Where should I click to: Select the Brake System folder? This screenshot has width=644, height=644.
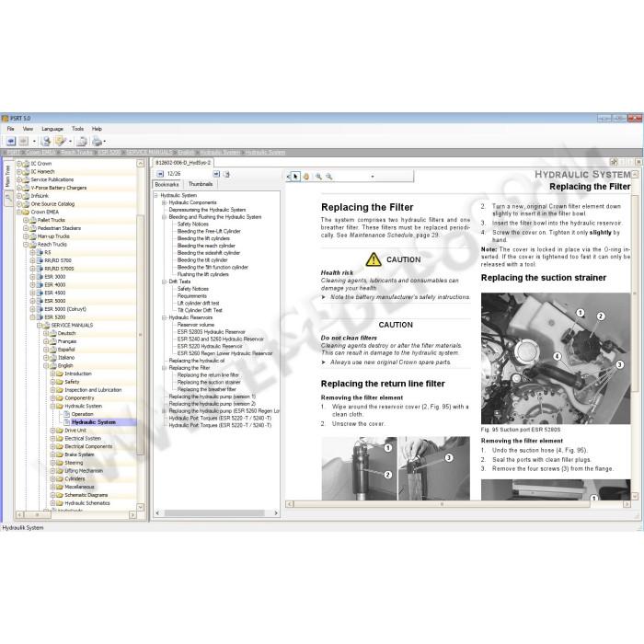click(79, 454)
